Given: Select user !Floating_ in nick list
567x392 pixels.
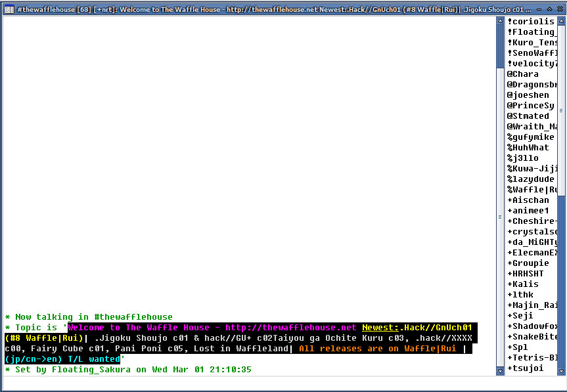Looking at the screenshot, I should tap(532, 32).
